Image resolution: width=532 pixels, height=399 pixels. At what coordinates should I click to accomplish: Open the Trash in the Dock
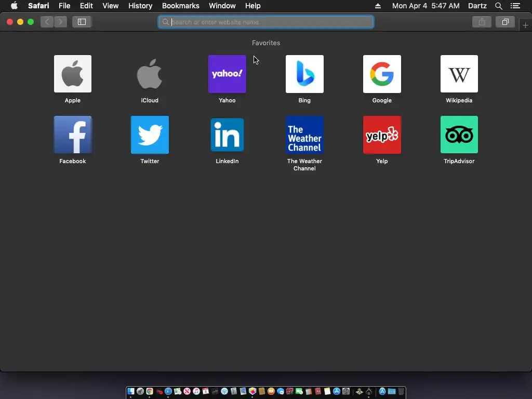(x=401, y=391)
